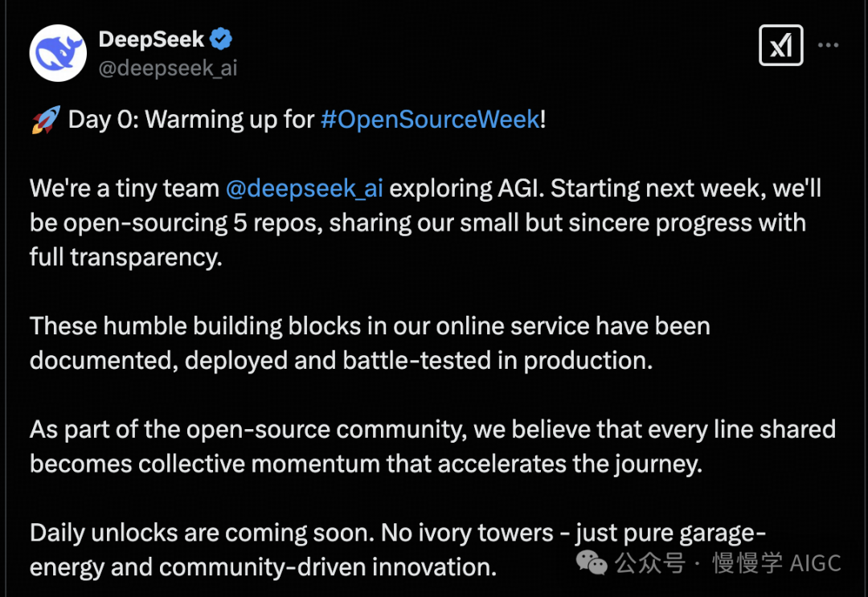
Task: Open Grok via the xI icon
Action: (780, 45)
